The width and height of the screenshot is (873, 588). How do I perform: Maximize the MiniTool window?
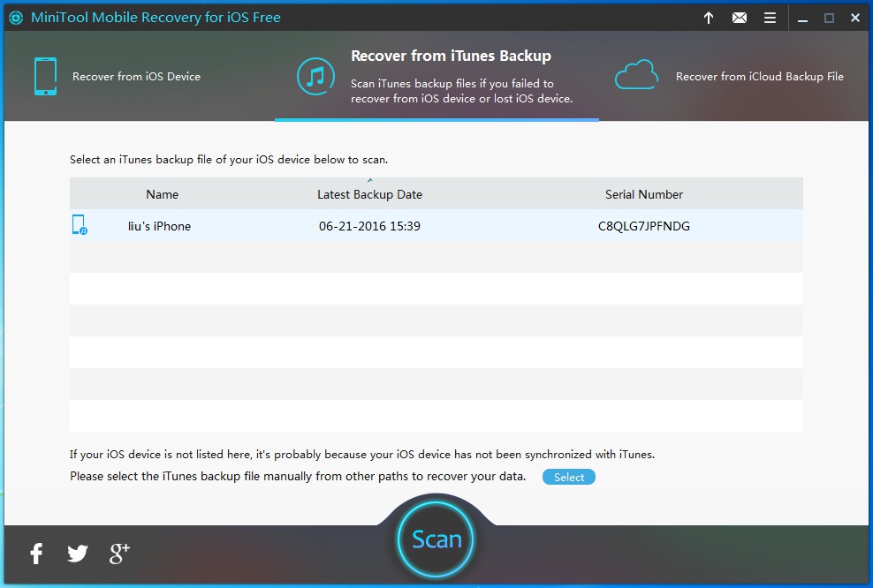829,19
